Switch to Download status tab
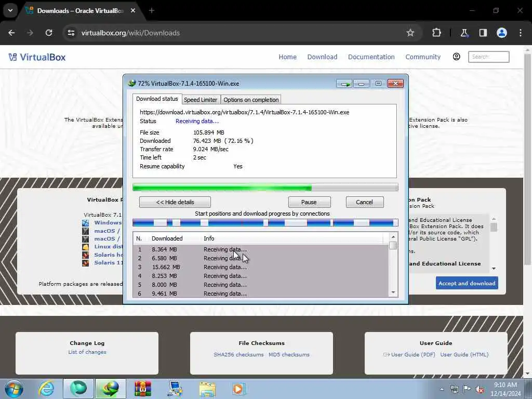 pyautogui.click(x=157, y=99)
